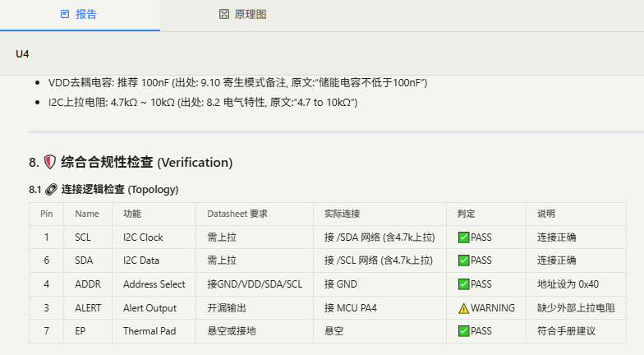Click the green PASS checkmark in ADDR row

463,284
